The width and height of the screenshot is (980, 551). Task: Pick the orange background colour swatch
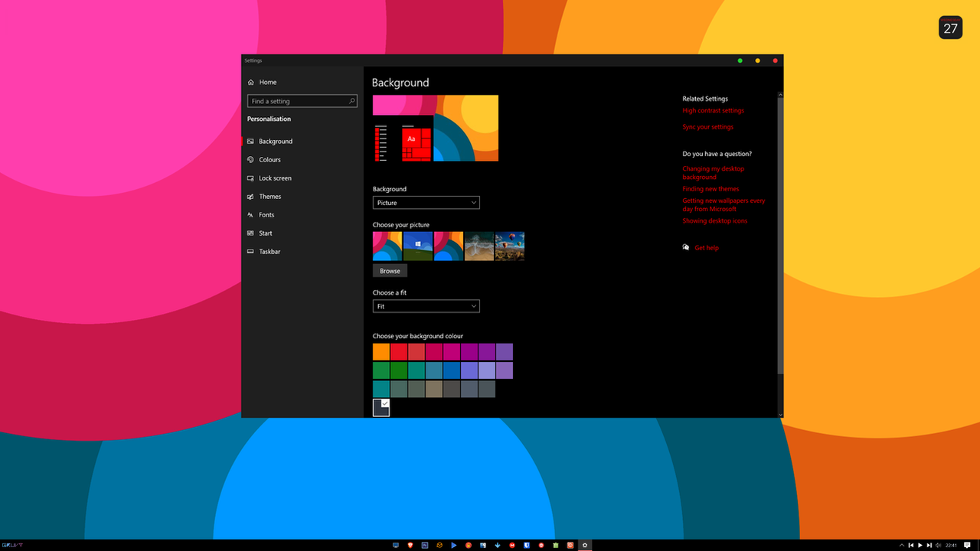tap(381, 352)
